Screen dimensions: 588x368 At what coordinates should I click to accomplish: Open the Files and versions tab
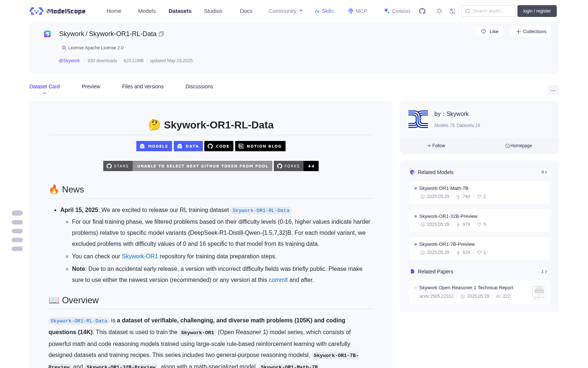click(143, 86)
